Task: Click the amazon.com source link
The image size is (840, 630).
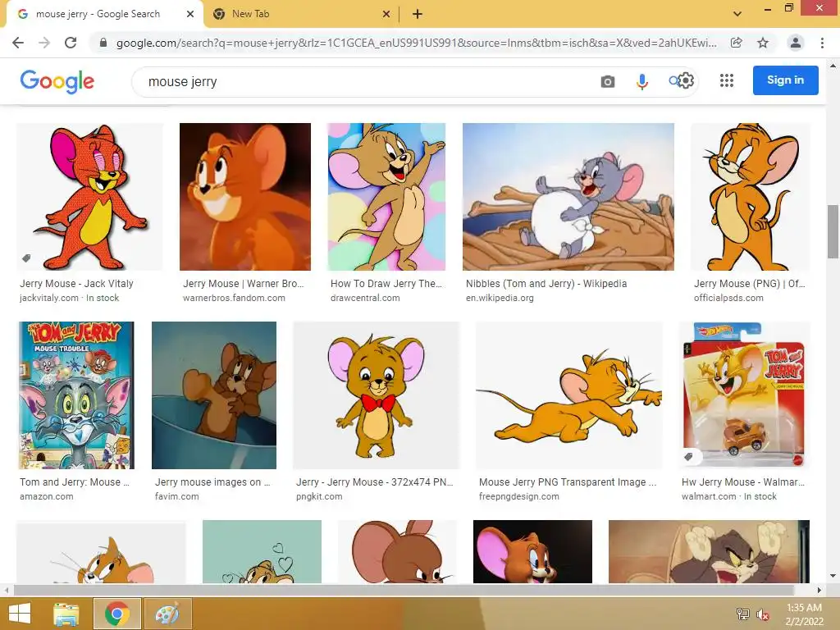Action: point(47,496)
